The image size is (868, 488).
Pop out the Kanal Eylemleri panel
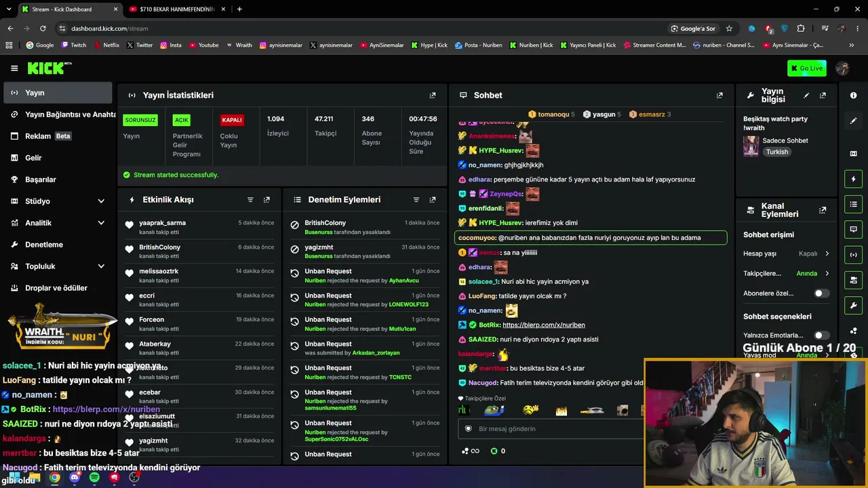pyautogui.click(x=823, y=210)
